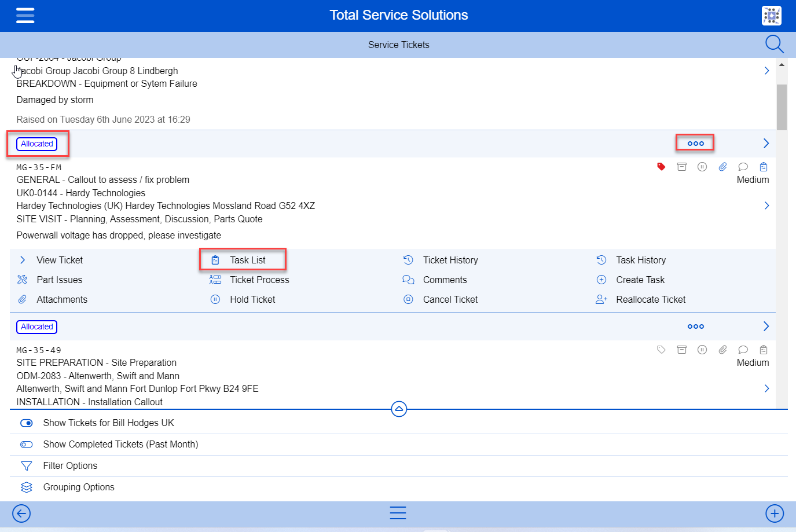Open Task History menu option
This screenshot has width=796, height=532.
coord(641,260)
